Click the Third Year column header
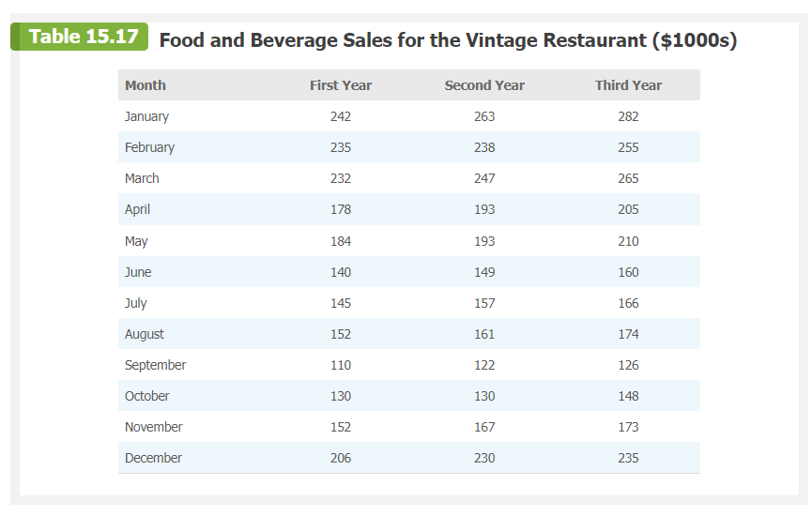Viewport: 812px width, 516px height. coord(628,85)
